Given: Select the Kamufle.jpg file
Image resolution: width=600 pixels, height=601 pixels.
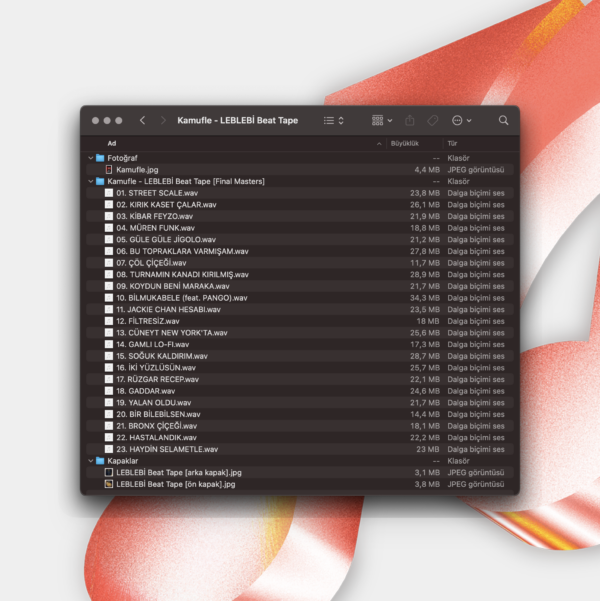Looking at the screenshot, I should point(136,170).
